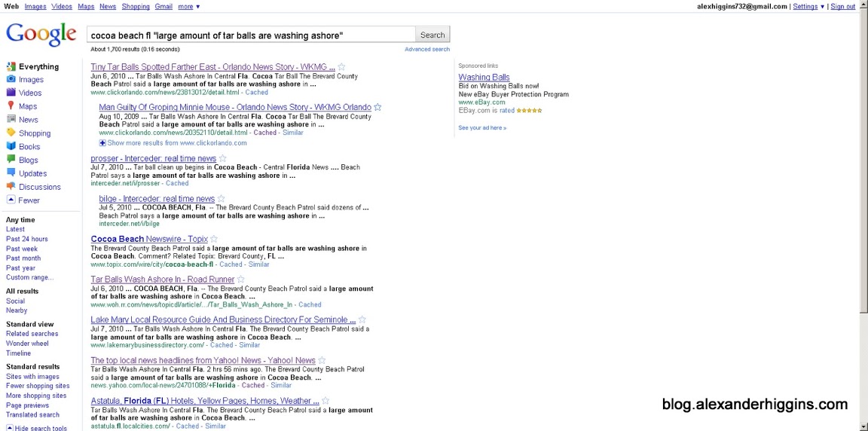Open Tiny Tar Balls Spotted Farther East result
Image resolution: width=868 pixels, height=431 pixels.
pos(212,67)
